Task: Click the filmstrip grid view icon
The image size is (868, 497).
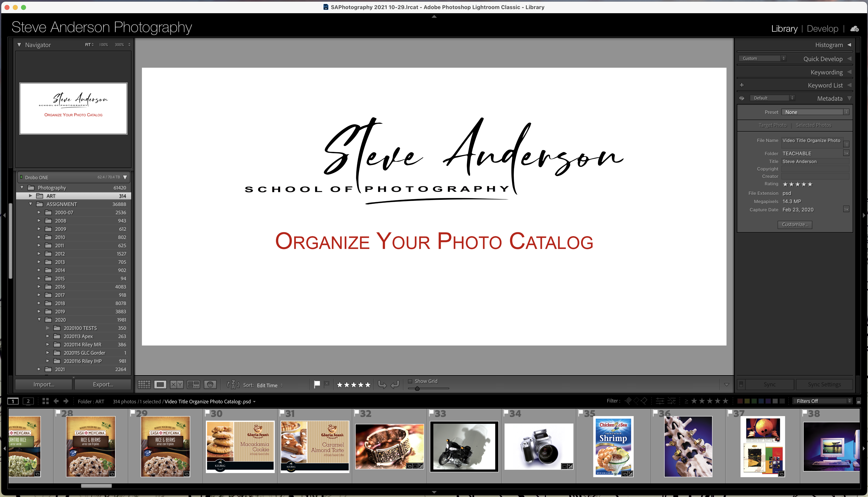Action: point(45,401)
